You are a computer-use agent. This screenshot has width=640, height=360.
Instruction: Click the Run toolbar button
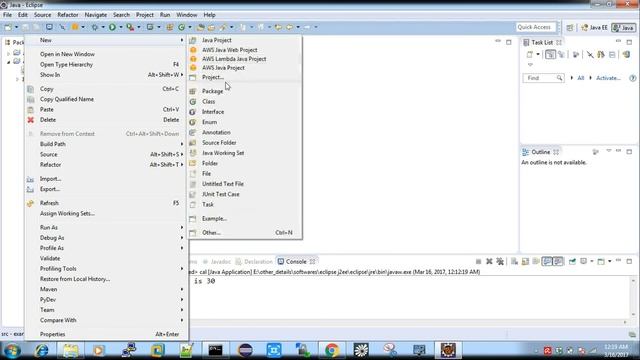pyautogui.click(x=112, y=27)
